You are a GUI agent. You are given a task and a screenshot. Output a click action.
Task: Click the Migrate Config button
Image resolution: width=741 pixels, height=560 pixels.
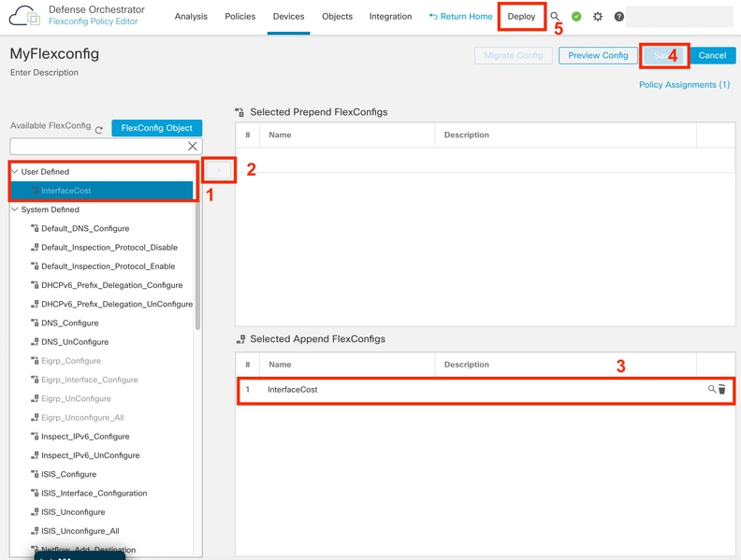pos(514,56)
